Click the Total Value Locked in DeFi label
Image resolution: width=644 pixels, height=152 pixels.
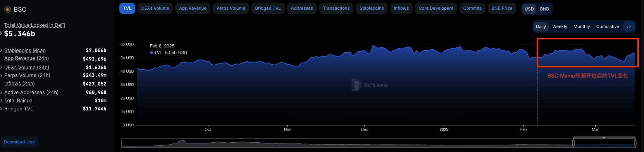pos(34,25)
